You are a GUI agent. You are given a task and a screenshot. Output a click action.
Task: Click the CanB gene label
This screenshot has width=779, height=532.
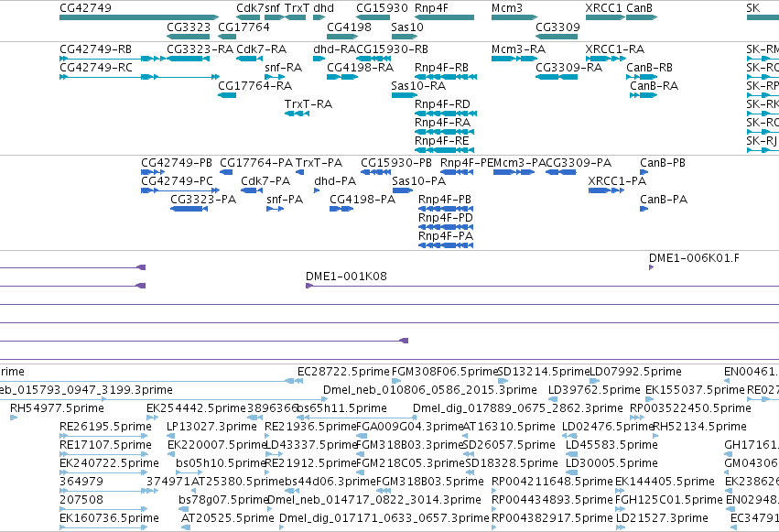tap(639, 8)
